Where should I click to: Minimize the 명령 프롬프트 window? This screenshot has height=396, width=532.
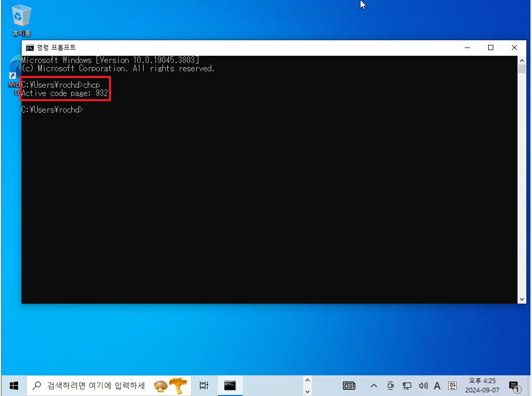tap(467, 48)
